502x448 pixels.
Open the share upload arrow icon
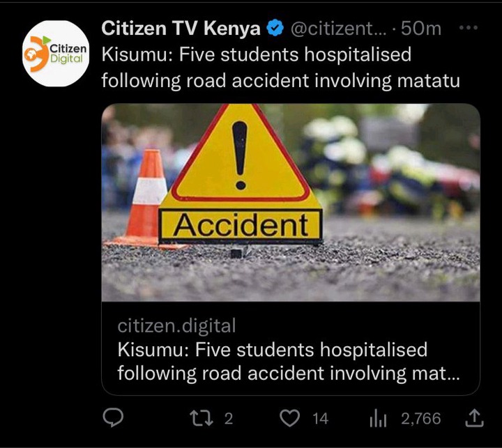point(474,418)
